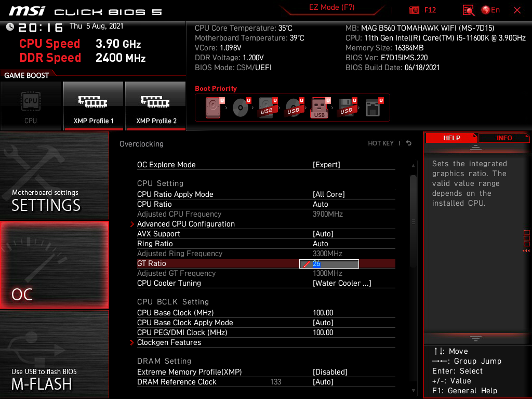Switch to EZ Mode (F7)
The image size is (532, 399).
click(x=331, y=7)
